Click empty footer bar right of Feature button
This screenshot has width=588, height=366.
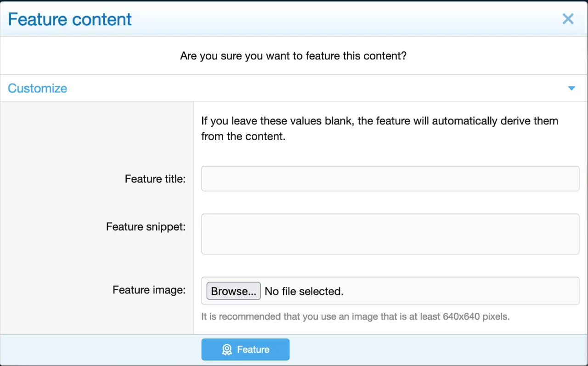pos(436,349)
